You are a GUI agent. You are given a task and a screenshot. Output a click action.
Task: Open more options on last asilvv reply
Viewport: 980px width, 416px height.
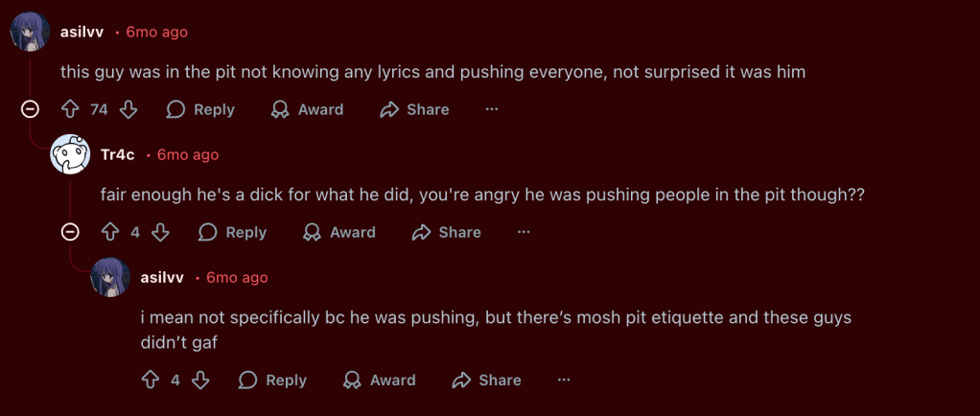tap(564, 381)
